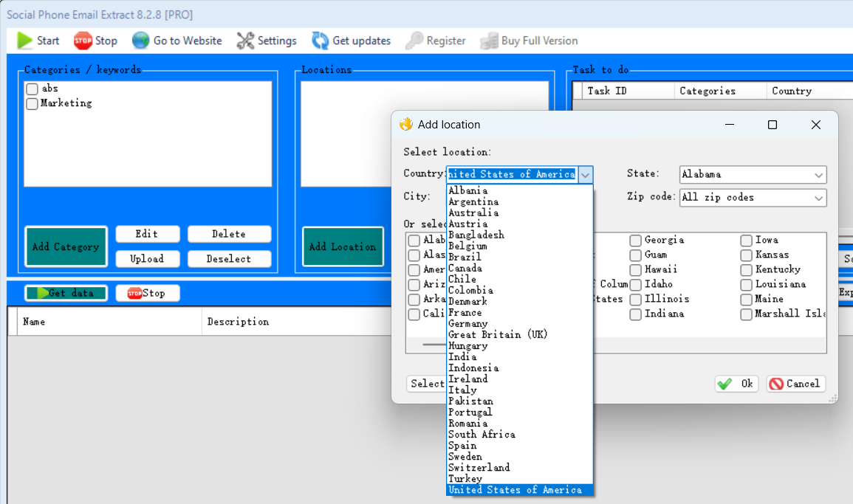This screenshot has height=504, width=853.
Task: Collapse the Country dropdown arrow
Action: [585, 175]
